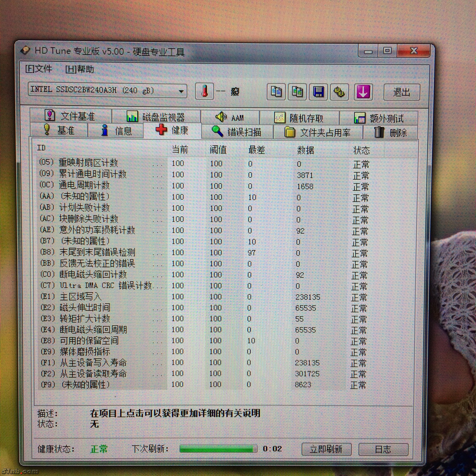
Task: Click the copy screenshot toolbar icon
Action: (297, 92)
